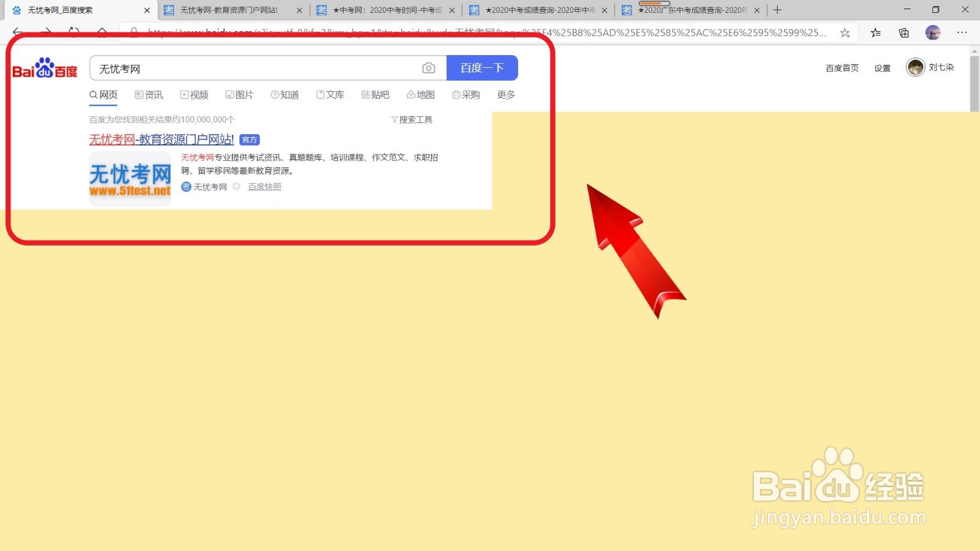
Task: Switch to the 2020中考成绩查询 browser tab
Action: [538, 10]
